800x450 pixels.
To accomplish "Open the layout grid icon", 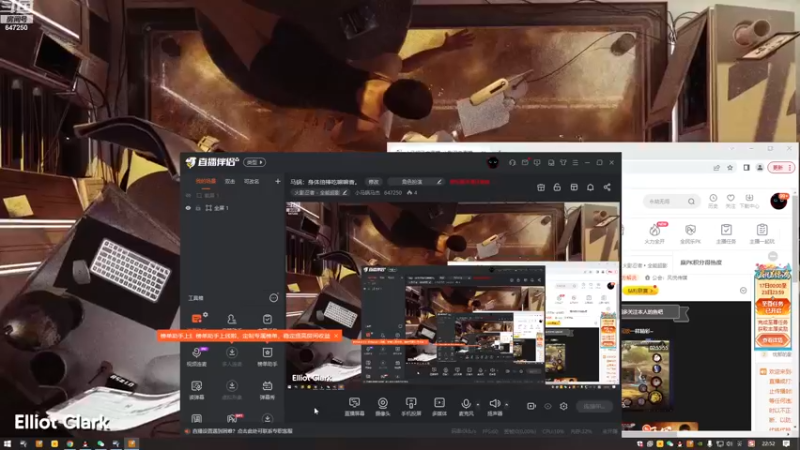I will (x=574, y=187).
